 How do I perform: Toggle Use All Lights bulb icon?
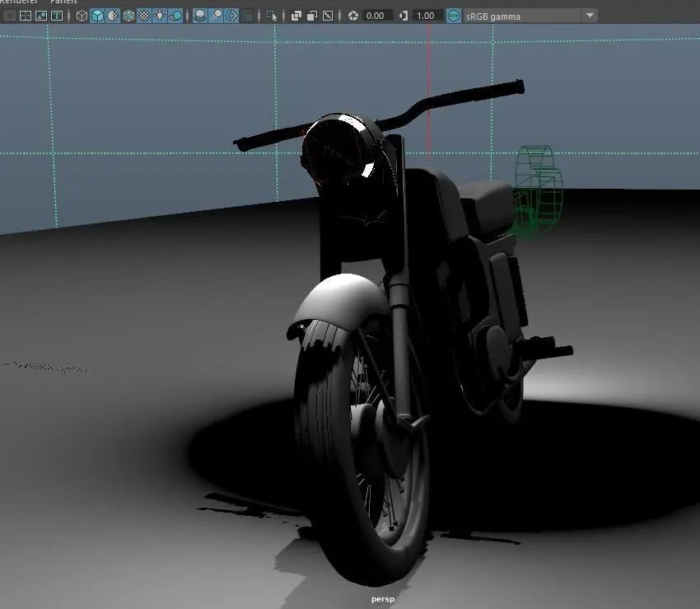coord(160,16)
